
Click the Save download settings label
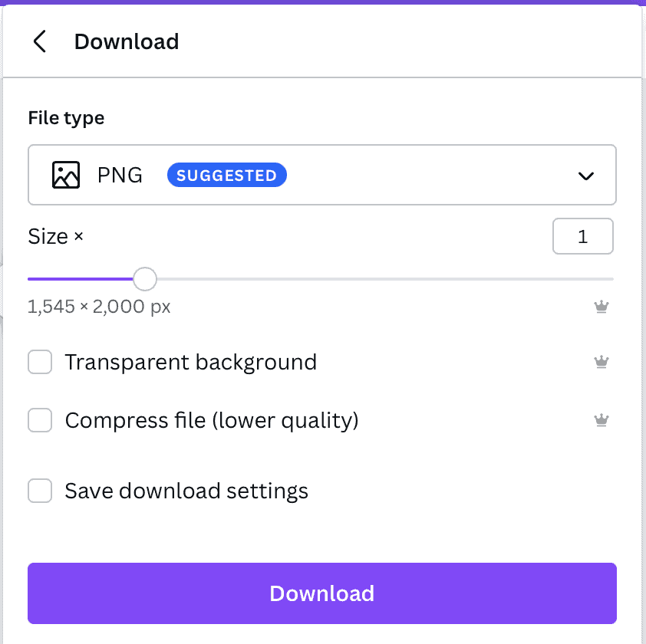click(x=186, y=491)
